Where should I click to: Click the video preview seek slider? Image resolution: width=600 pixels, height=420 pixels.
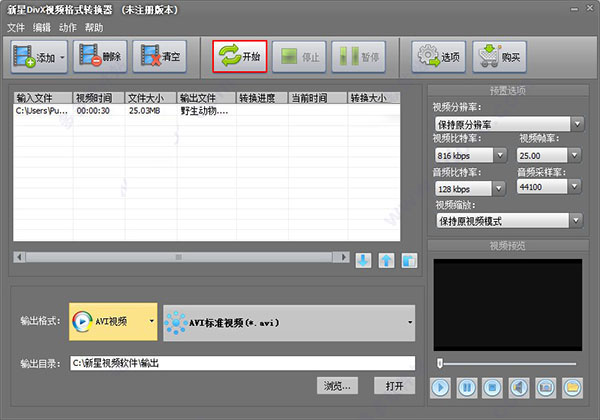point(507,363)
